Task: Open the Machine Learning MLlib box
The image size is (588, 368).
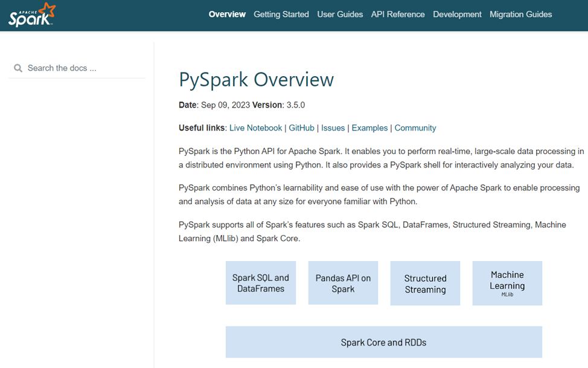Action: click(x=507, y=283)
